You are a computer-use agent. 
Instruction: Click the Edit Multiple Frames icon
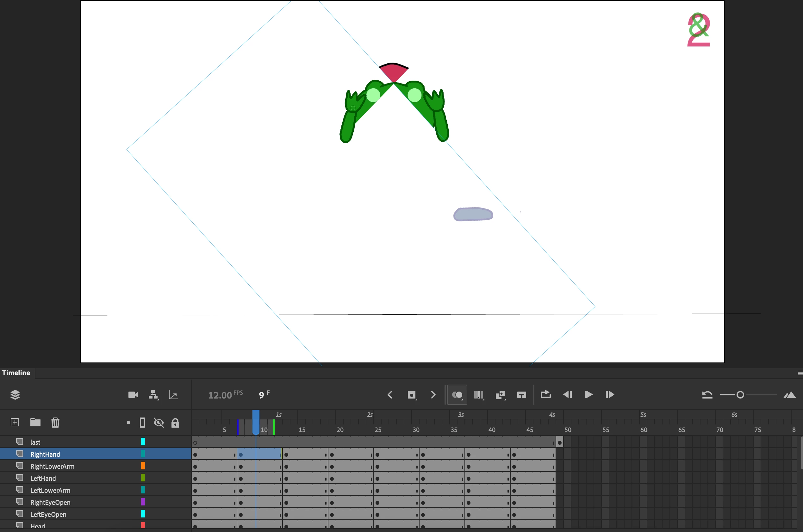479,395
